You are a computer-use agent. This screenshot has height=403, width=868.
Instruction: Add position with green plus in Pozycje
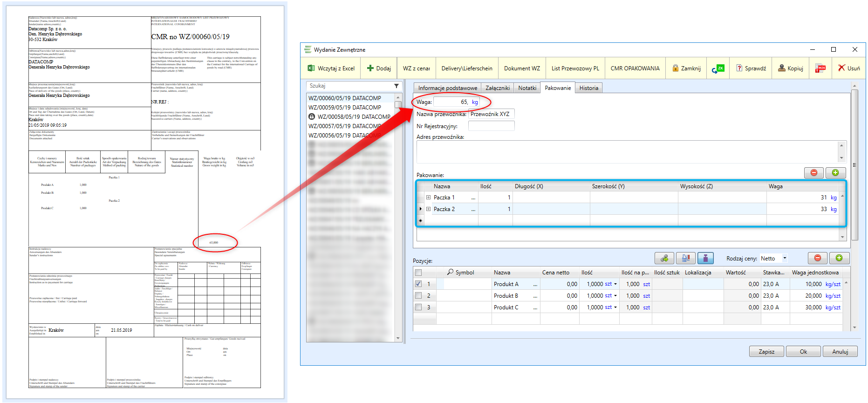839,258
